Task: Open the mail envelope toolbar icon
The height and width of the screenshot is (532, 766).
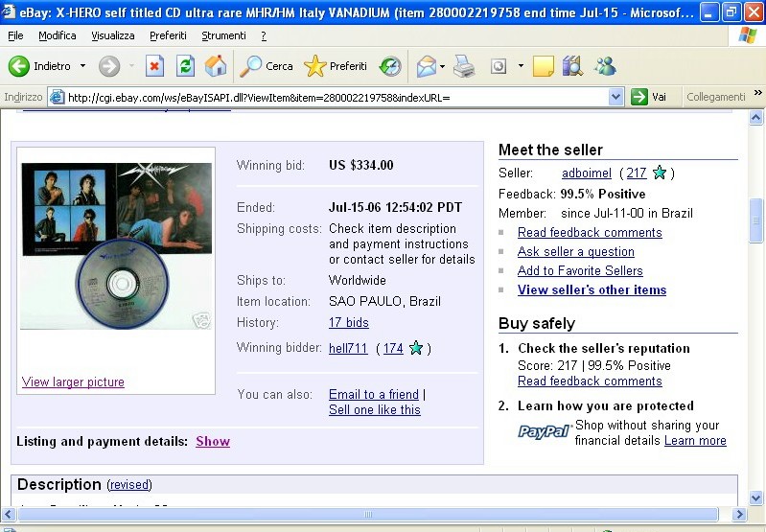Action: click(x=427, y=66)
